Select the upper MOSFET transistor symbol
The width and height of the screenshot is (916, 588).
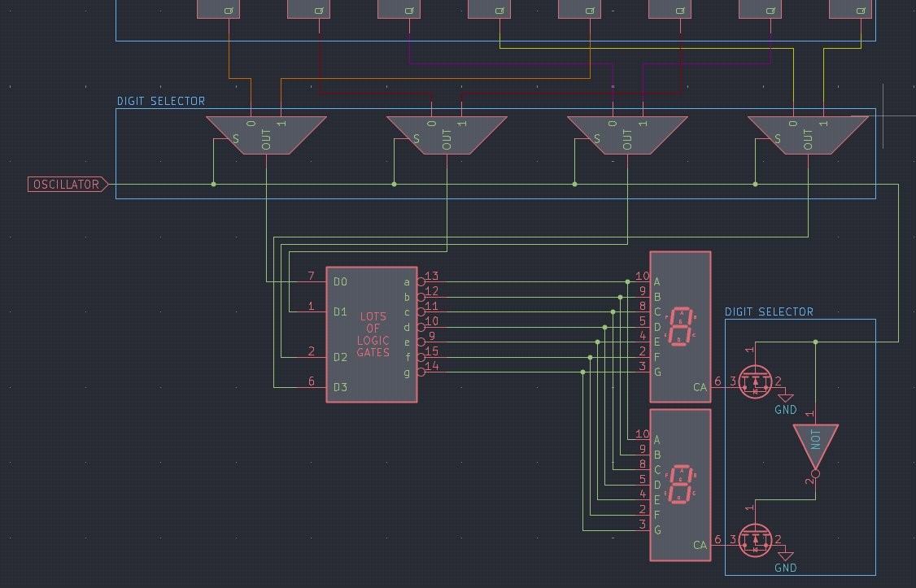756,382
